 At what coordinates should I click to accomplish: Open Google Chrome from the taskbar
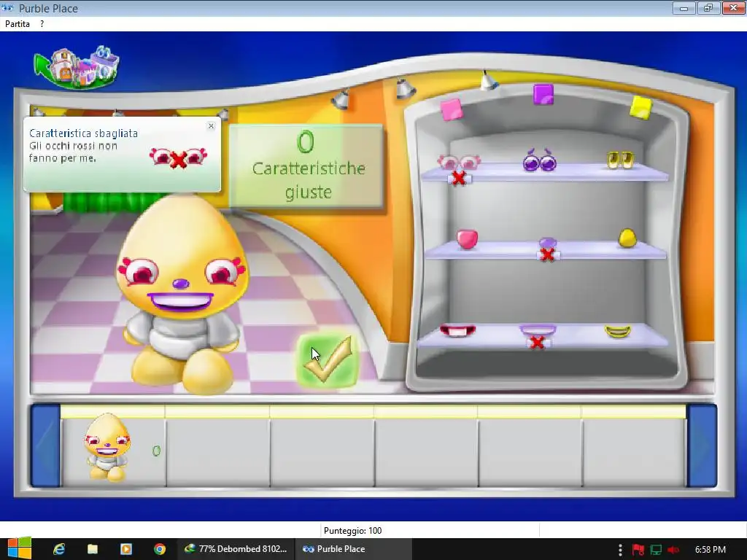(x=160, y=549)
